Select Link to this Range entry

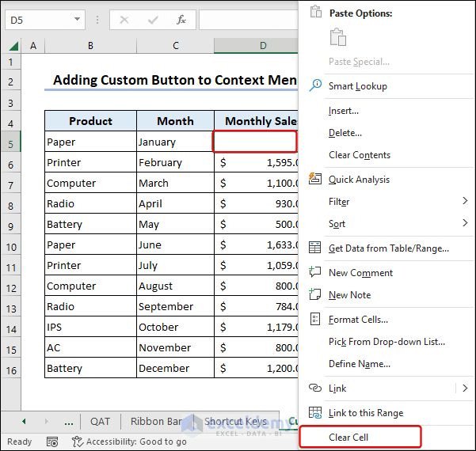[366, 413]
